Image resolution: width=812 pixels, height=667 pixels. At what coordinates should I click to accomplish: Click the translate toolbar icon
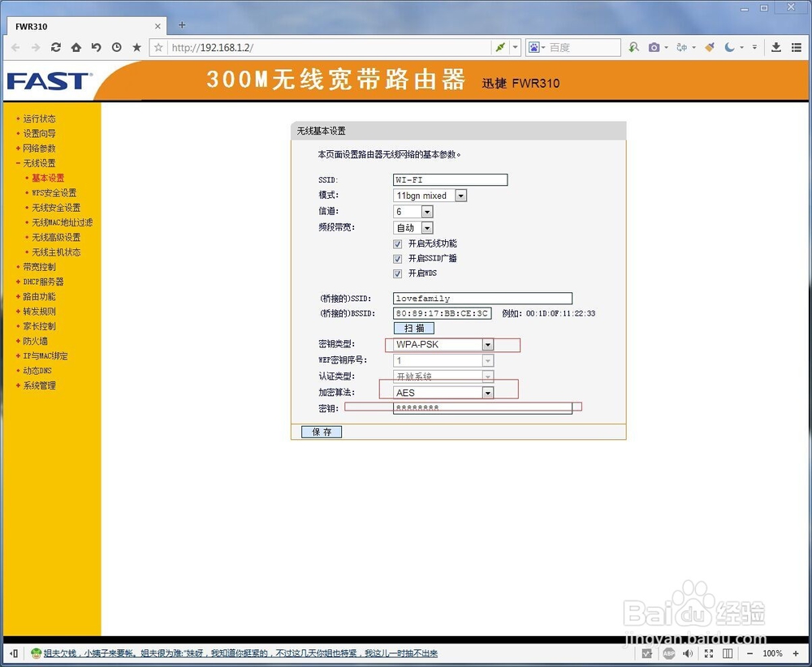(x=682, y=48)
